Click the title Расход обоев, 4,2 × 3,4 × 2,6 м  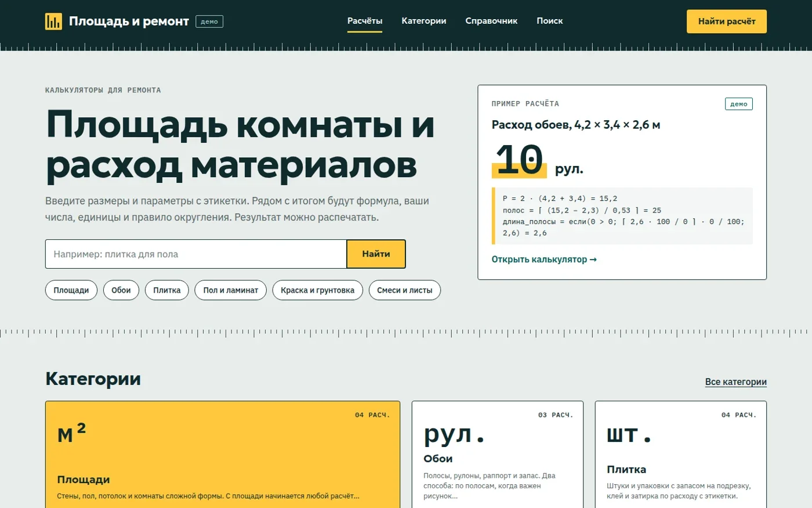click(576, 125)
